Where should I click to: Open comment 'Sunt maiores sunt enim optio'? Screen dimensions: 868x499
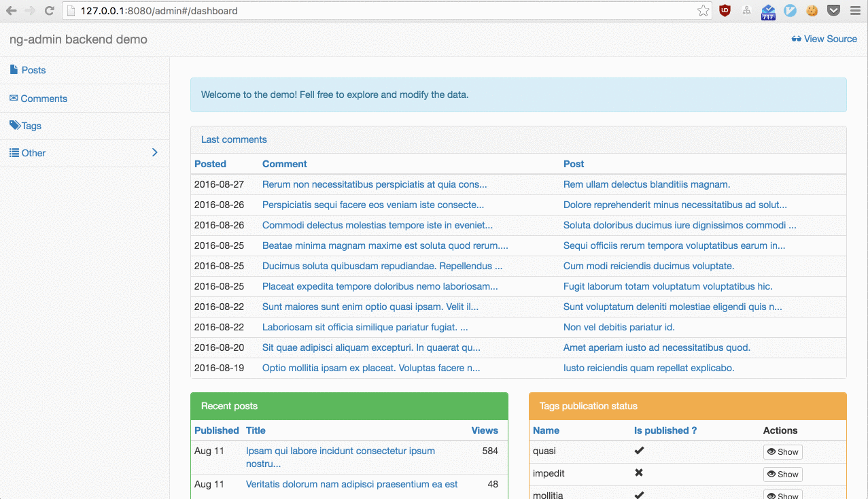point(370,307)
